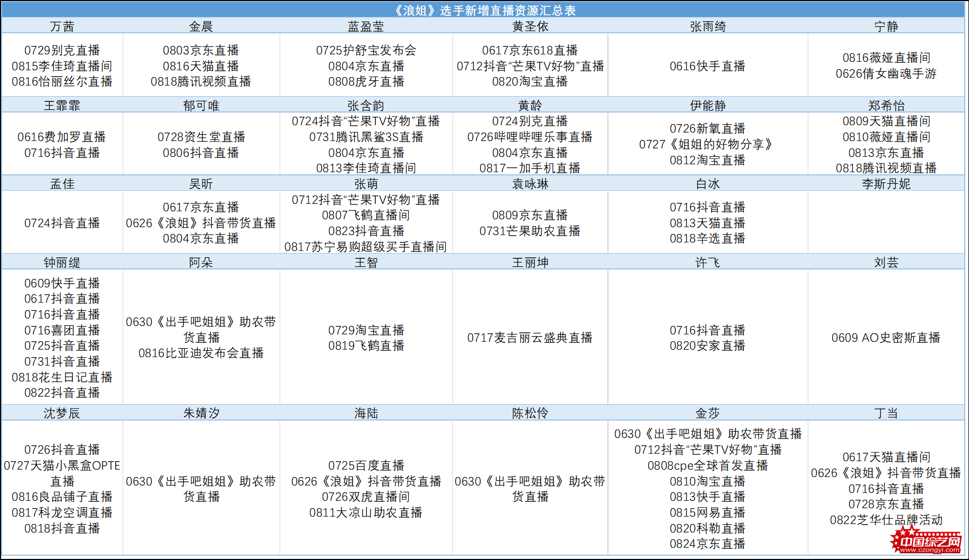This screenshot has height=560, width=969.
Task: Select the 金晨 header cell
Action: [201, 26]
